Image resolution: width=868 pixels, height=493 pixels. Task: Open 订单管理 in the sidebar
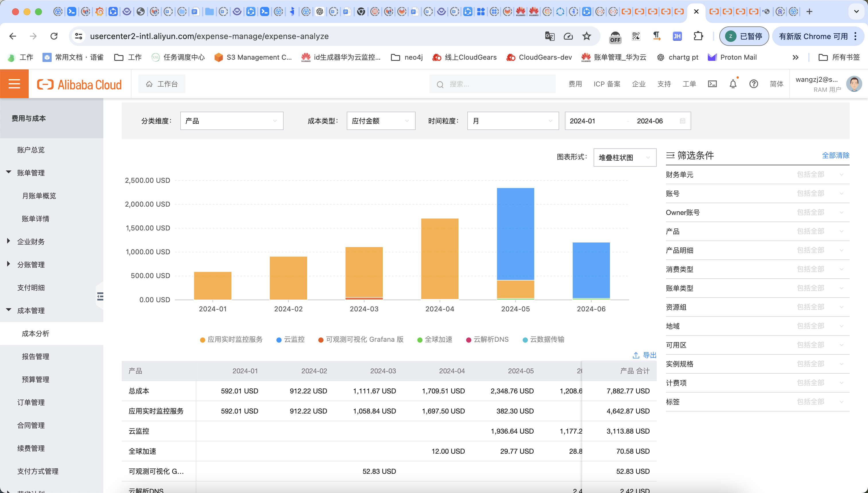tap(31, 402)
